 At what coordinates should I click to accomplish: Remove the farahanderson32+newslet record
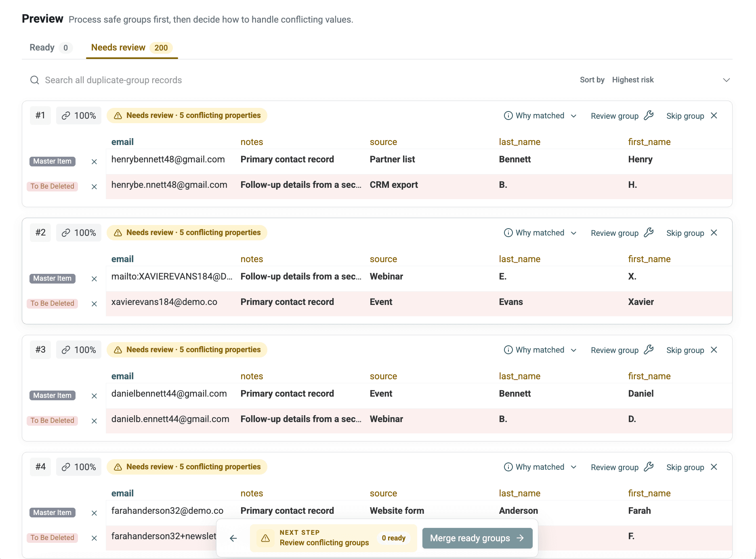tap(94, 538)
